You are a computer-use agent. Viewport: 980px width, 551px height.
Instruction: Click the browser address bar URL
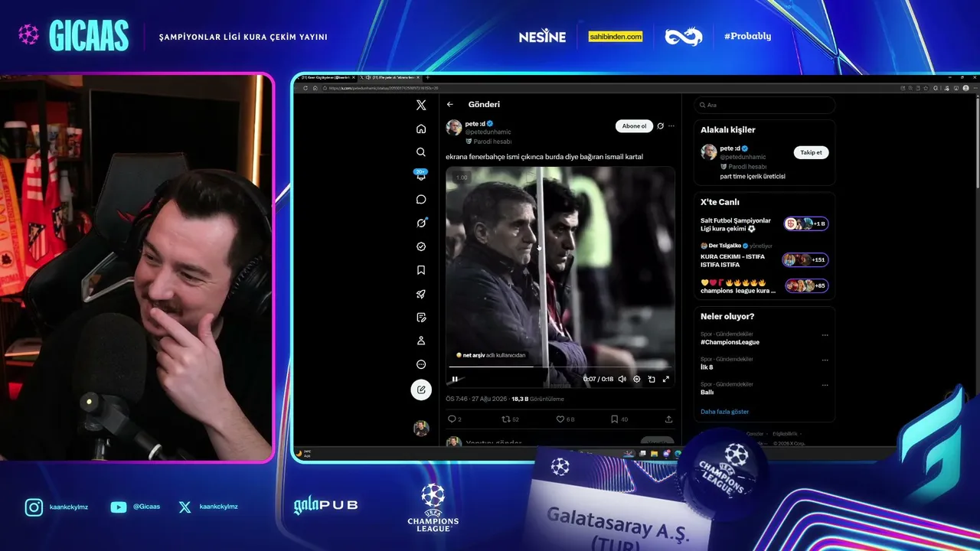click(x=384, y=88)
